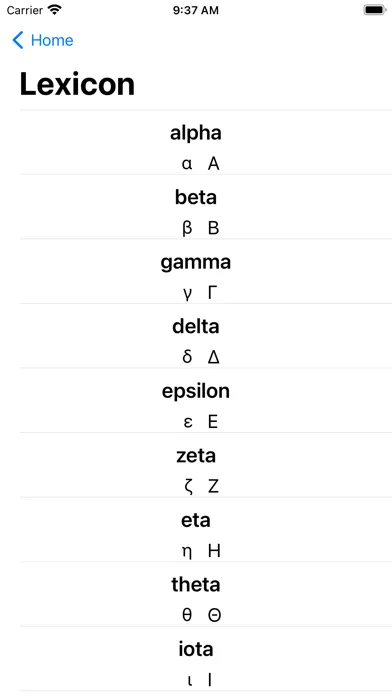Tap the battery indicator icon
392x696 pixels.
pos(375,10)
